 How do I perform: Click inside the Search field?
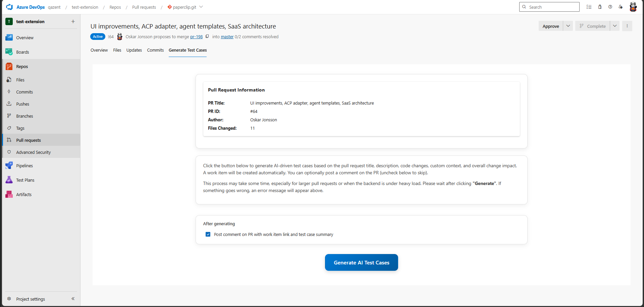553,7
